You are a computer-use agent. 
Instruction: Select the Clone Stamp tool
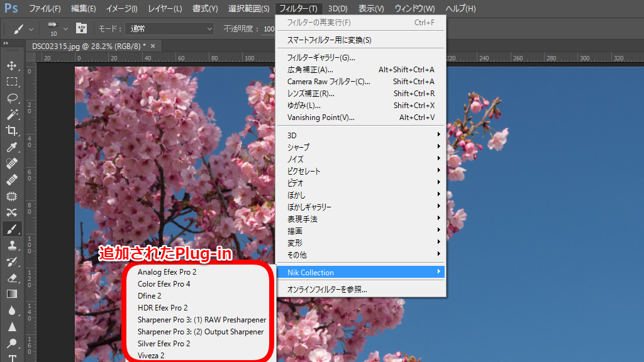[12, 246]
